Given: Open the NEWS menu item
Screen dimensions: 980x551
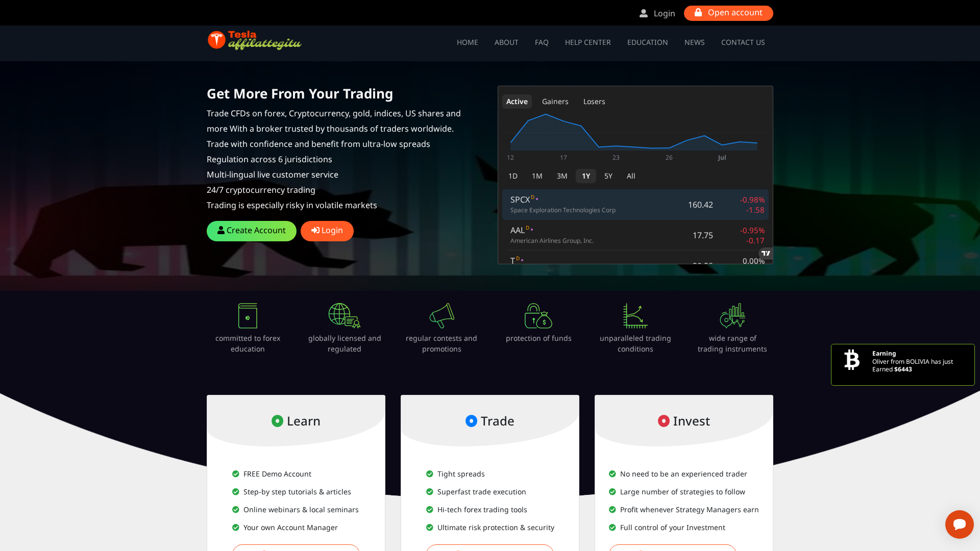Looking at the screenshot, I should click(x=695, y=42).
